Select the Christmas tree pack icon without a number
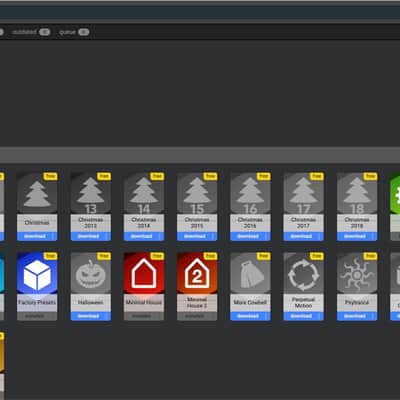This screenshot has width=400, height=400. point(37,193)
